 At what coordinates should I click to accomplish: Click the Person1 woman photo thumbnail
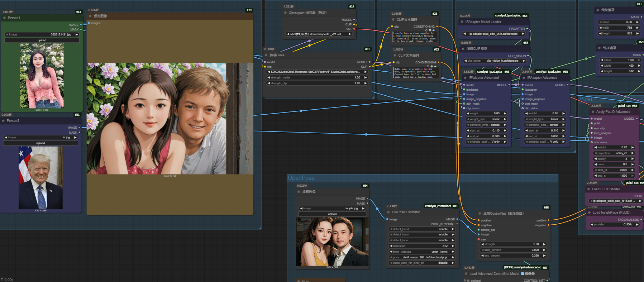(x=42, y=76)
